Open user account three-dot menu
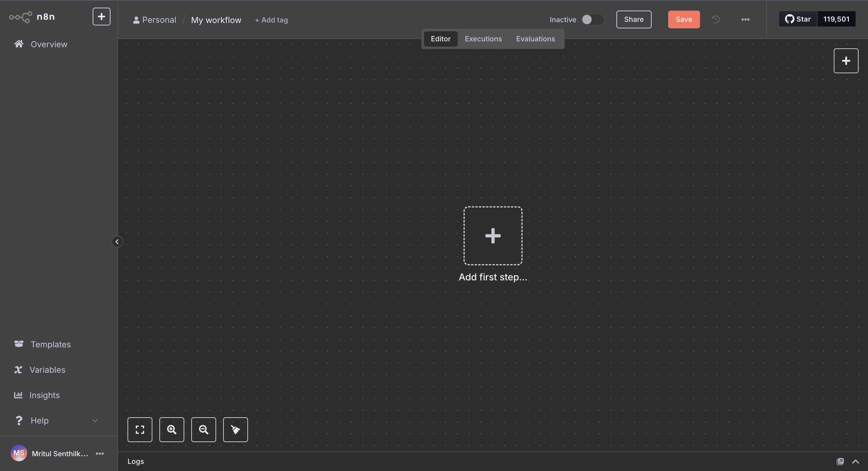868x471 pixels. point(100,454)
